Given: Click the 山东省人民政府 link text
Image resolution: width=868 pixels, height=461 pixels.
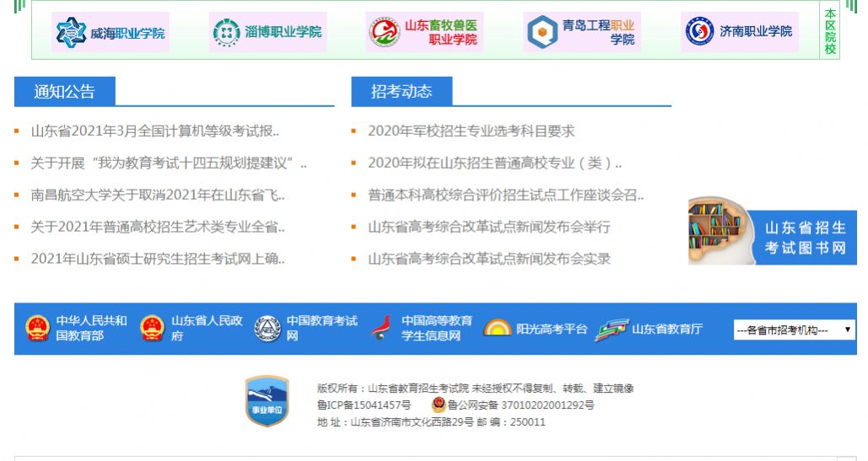Looking at the screenshot, I should tap(207, 329).
